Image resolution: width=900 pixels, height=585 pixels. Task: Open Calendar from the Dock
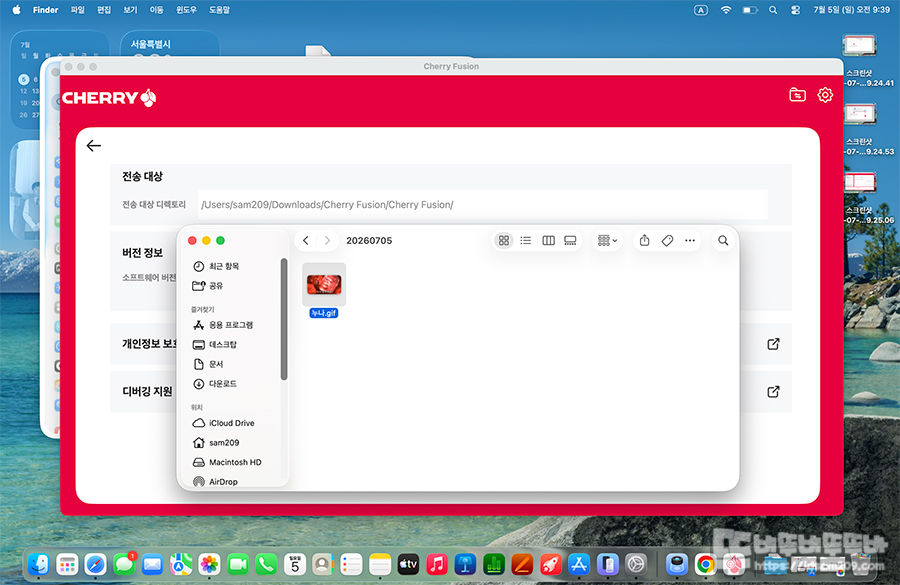294,565
